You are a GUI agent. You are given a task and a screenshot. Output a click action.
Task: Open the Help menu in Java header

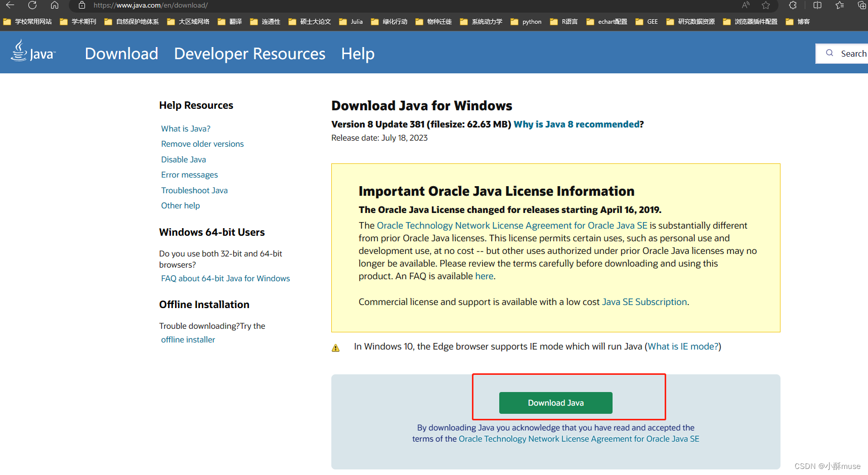coord(358,54)
